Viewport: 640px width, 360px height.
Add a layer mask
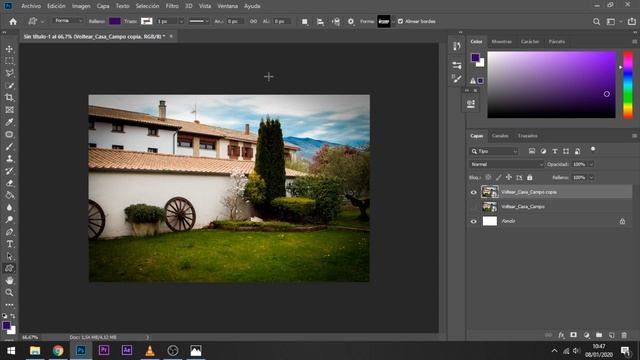(573, 335)
